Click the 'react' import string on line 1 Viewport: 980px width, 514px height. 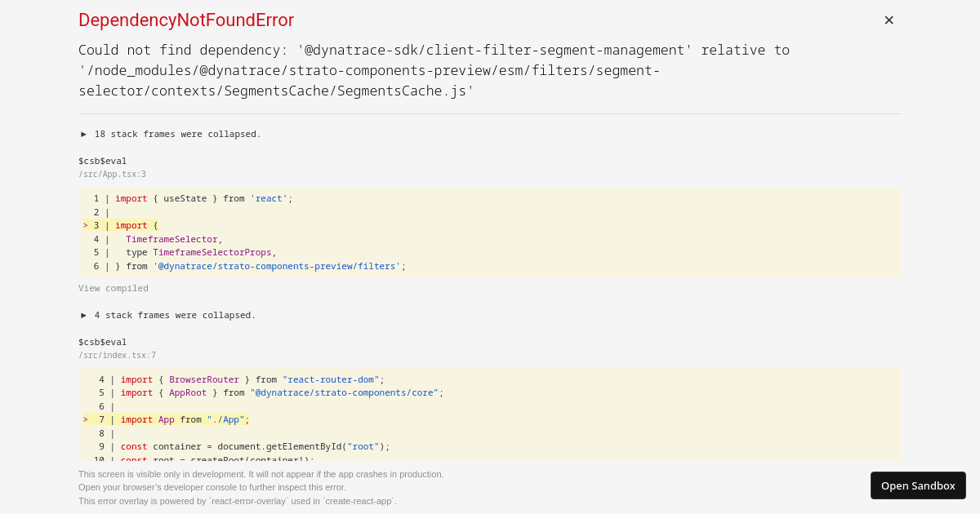pyautogui.click(x=269, y=198)
